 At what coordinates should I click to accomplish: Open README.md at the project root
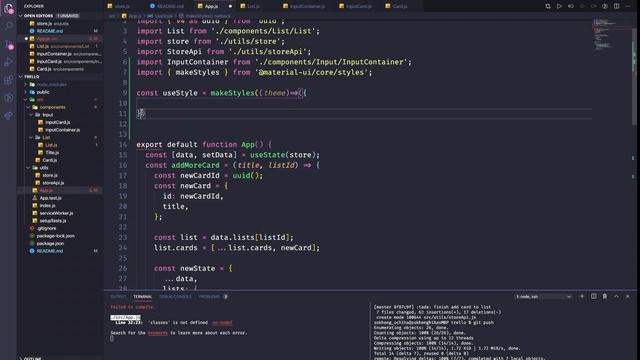pyautogui.click(x=49, y=251)
